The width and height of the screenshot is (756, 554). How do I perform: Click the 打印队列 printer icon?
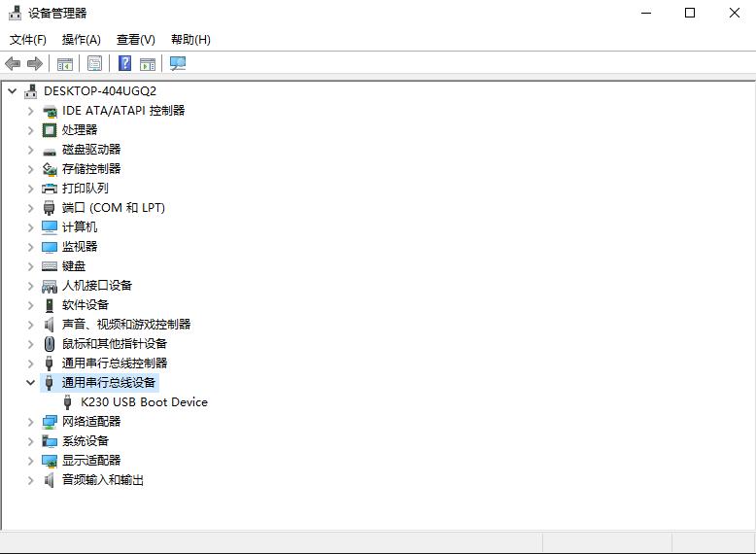coord(50,189)
